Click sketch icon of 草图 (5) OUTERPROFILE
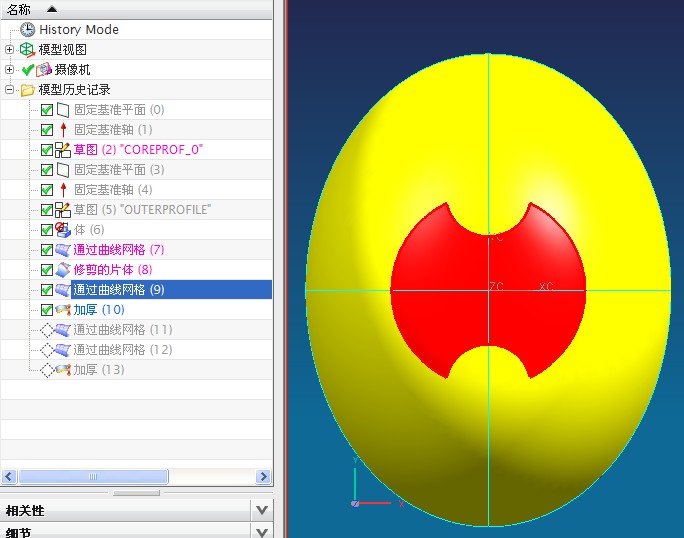 [63, 210]
